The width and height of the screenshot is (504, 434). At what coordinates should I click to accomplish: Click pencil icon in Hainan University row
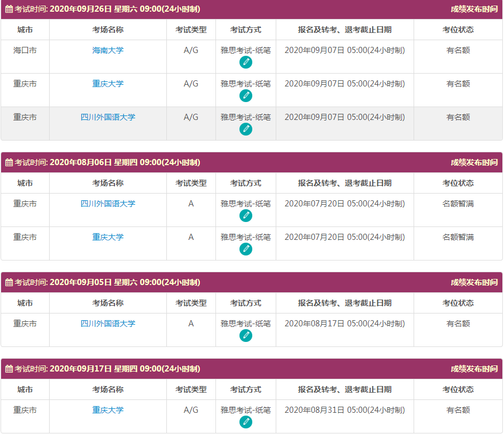point(246,62)
